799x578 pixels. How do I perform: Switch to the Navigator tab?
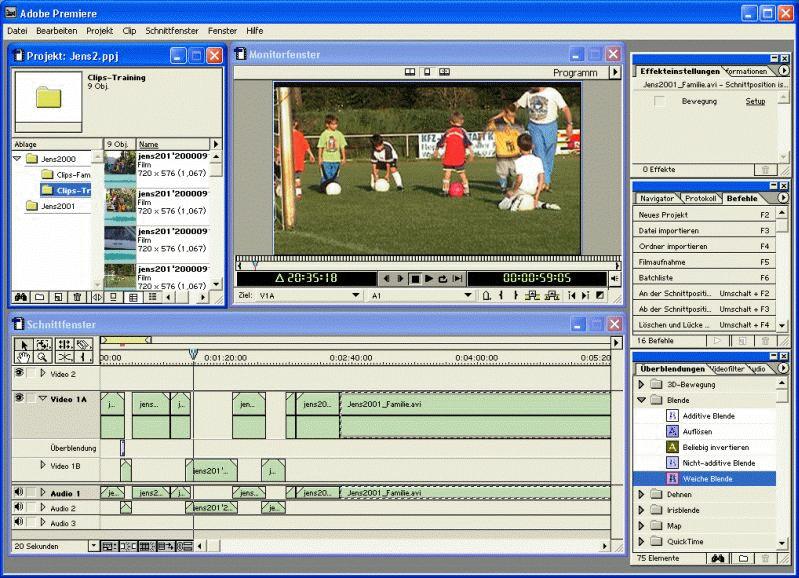pos(658,198)
